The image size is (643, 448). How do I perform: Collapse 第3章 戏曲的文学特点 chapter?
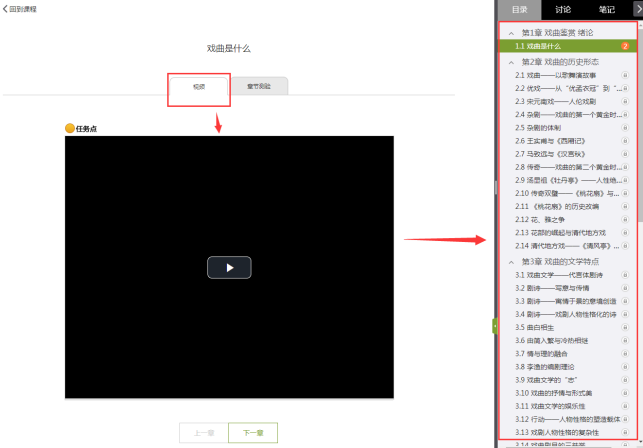pos(512,261)
